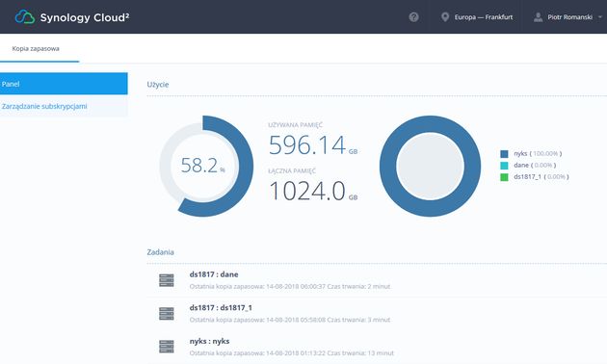Screen dimensions: 607x364
Task: Click the blue nyks legend swatch
Action: coord(504,154)
